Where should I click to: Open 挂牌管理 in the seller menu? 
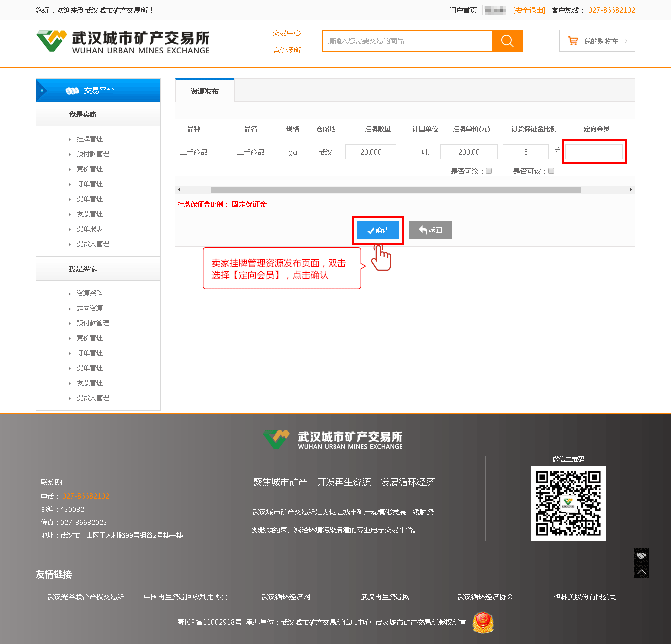[x=90, y=139]
